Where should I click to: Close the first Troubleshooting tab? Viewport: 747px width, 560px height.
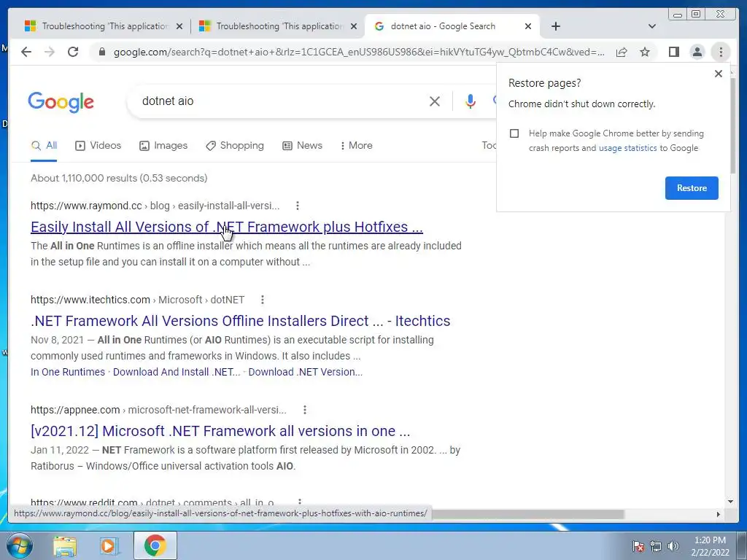point(179,27)
